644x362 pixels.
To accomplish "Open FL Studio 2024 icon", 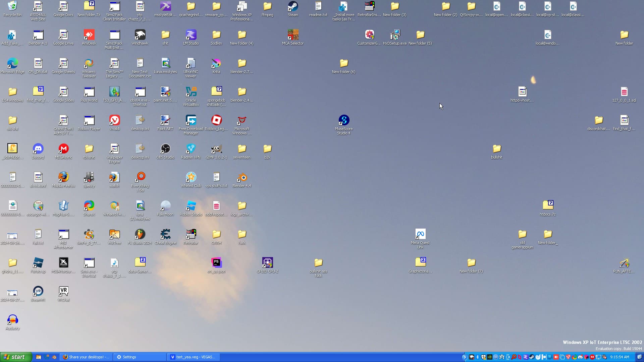I will point(140,237).
